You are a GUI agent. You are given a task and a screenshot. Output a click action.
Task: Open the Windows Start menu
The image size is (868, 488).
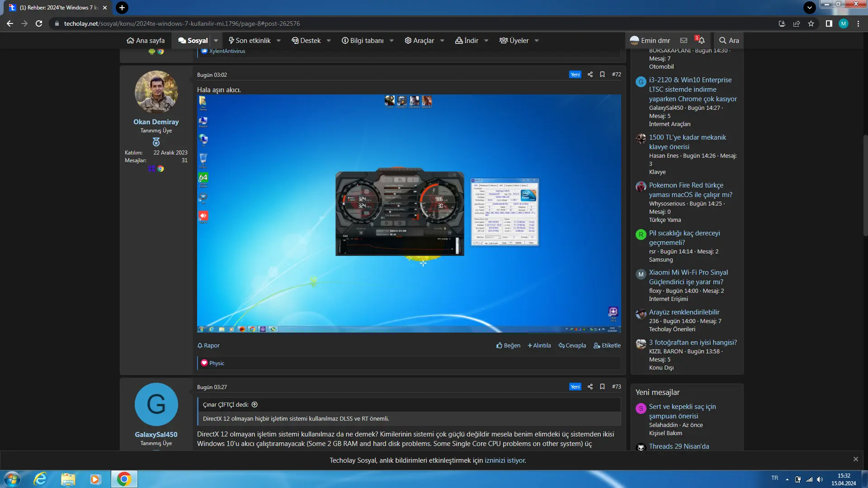coord(12,479)
